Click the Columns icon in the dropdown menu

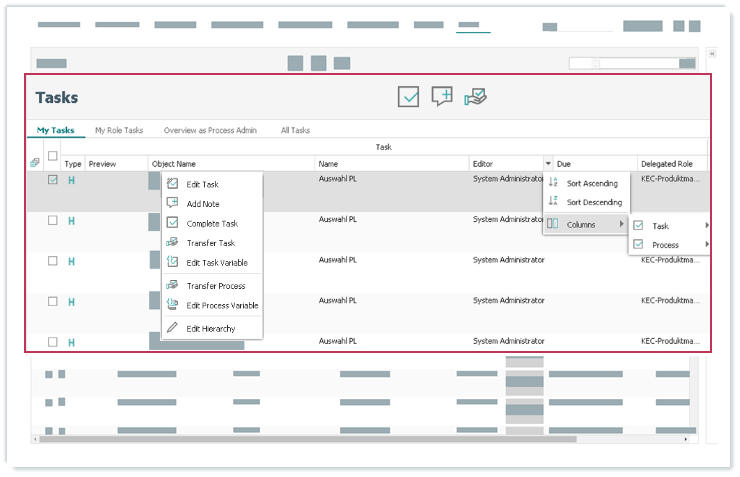pos(553,224)
